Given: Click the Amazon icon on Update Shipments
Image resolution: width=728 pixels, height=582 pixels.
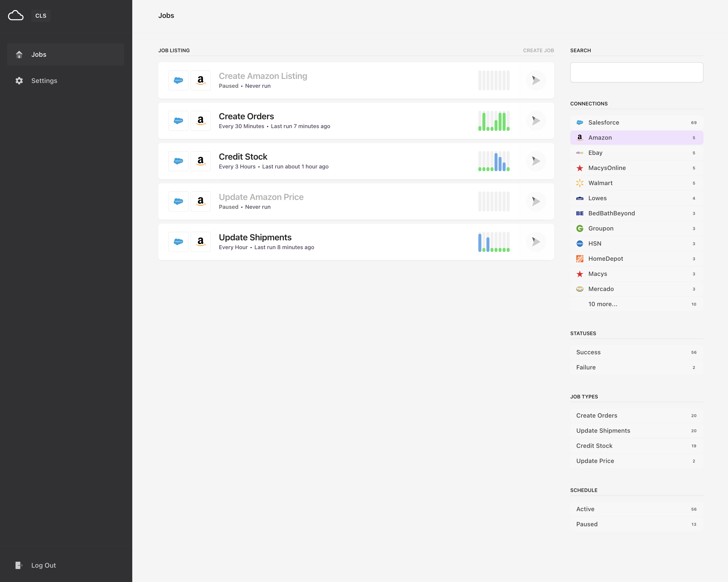Looking at the screenshot, I should [201, 242].
